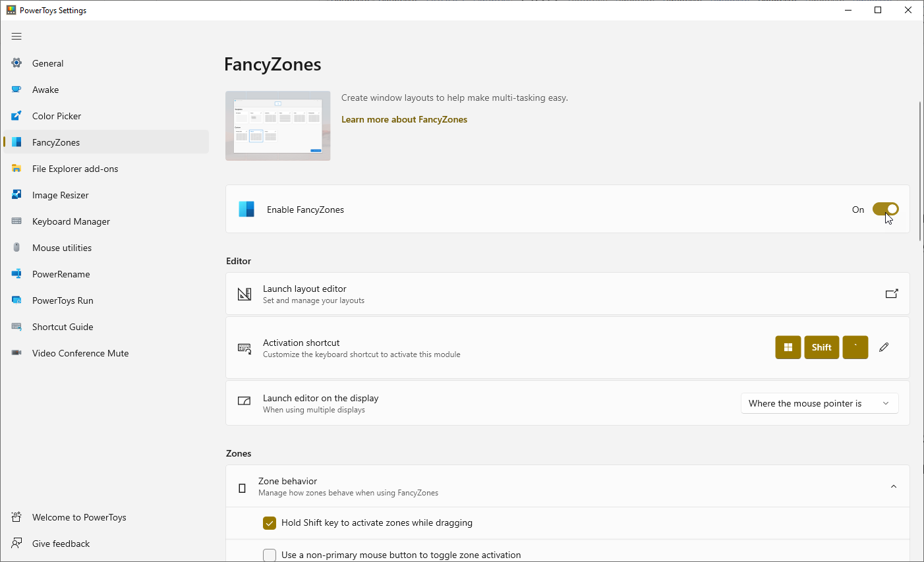Select the Shortcut Guide page
This screenshot has height=562, width=924.
(106, 327)
